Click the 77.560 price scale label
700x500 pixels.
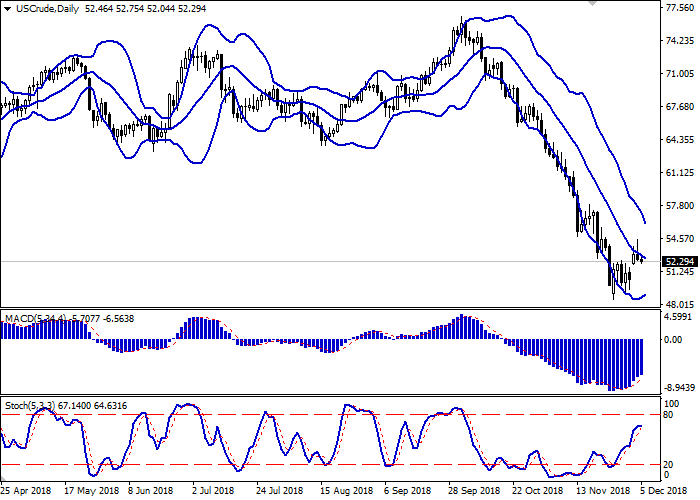(679, 8)
